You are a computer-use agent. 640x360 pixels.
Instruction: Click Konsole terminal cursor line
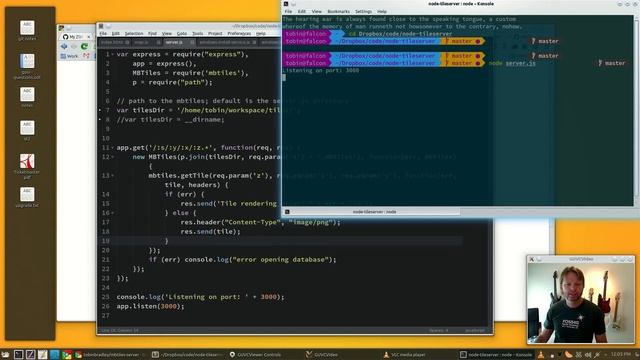pos(284,78)
